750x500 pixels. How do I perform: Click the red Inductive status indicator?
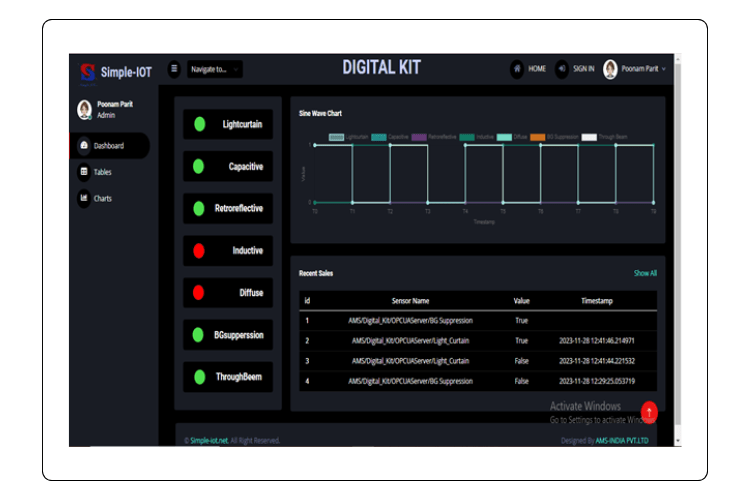point(199,250)
